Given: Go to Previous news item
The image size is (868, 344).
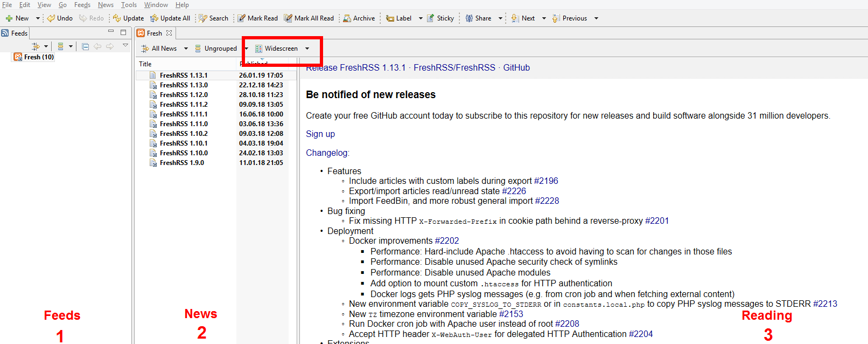Looking at the screenshot, I should [x=570, y=18].
